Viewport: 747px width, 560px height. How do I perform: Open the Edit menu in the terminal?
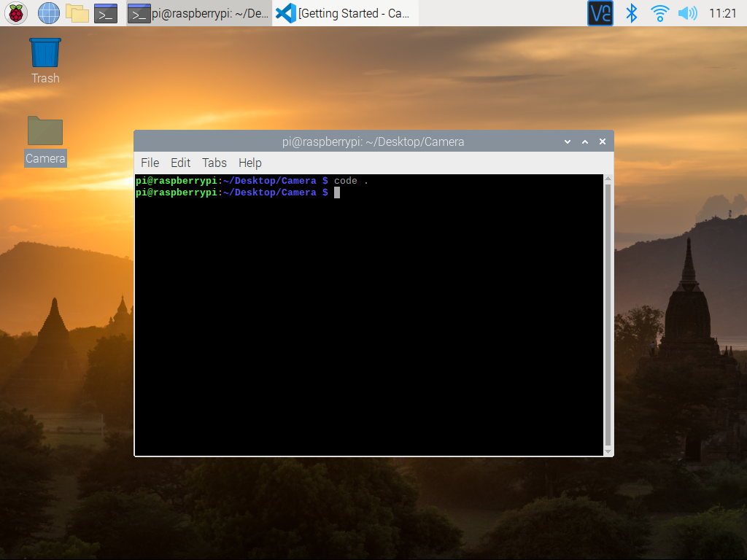(x=180, y=163)
